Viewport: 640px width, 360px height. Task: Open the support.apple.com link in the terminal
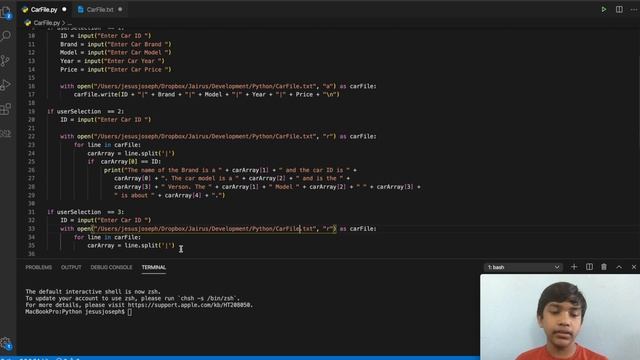[190, 305]
